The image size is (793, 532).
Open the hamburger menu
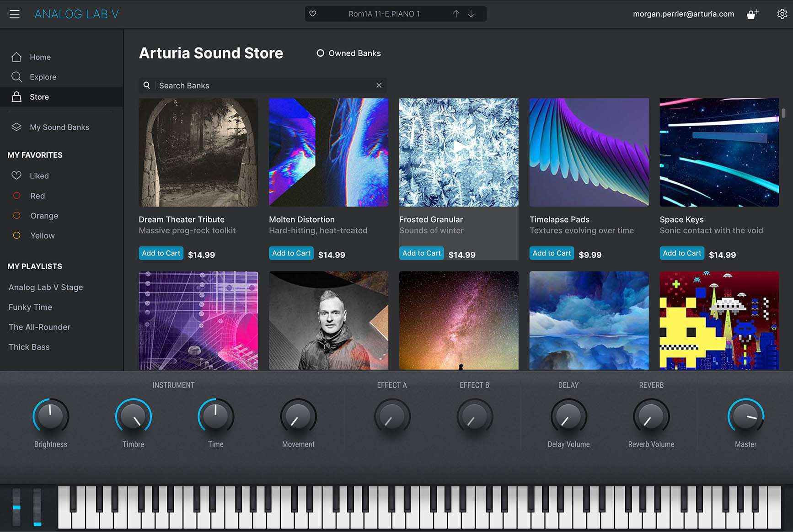pyautogui.click(x=15, y=14)
